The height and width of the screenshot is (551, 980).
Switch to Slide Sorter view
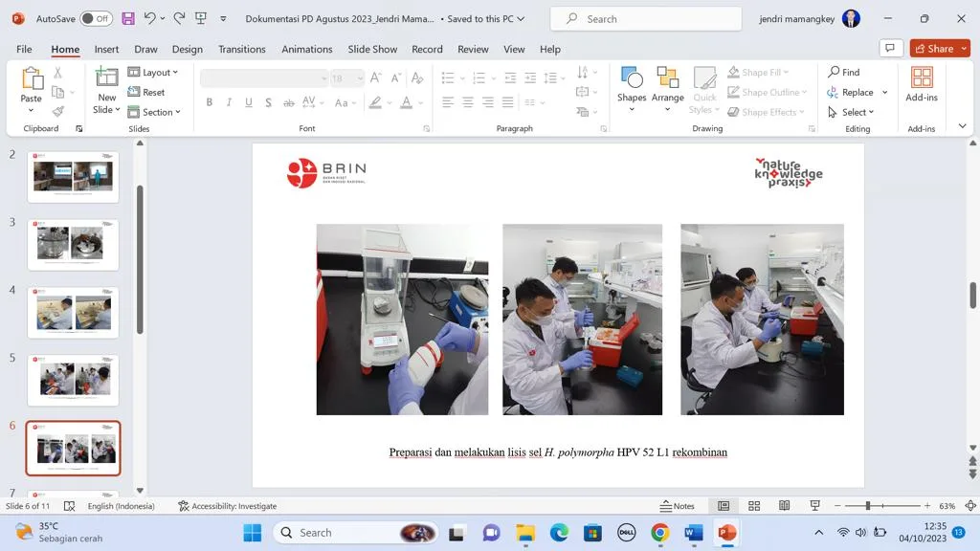(x=754, y=505)
